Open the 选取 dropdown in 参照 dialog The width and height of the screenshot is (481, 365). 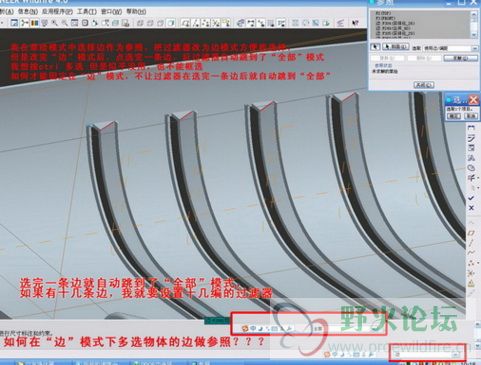point(451,48)
